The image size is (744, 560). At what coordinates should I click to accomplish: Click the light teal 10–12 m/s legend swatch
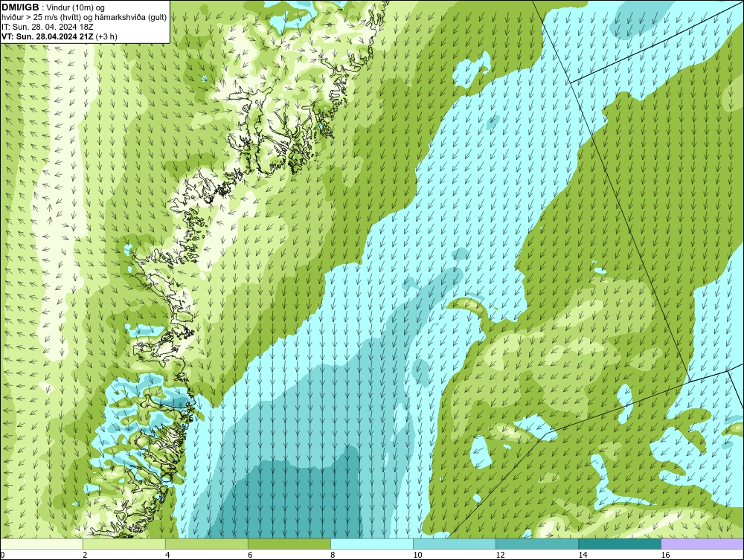pos(455,544)
